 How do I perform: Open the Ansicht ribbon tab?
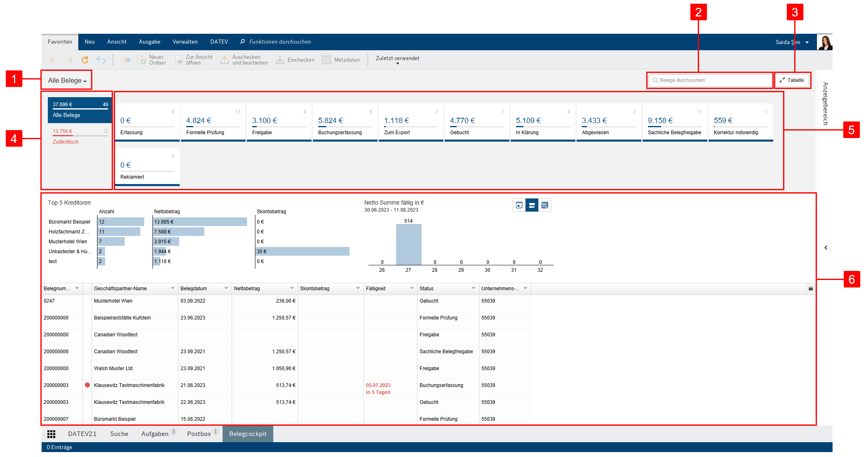pyautogui.click(x=117, y=42)
